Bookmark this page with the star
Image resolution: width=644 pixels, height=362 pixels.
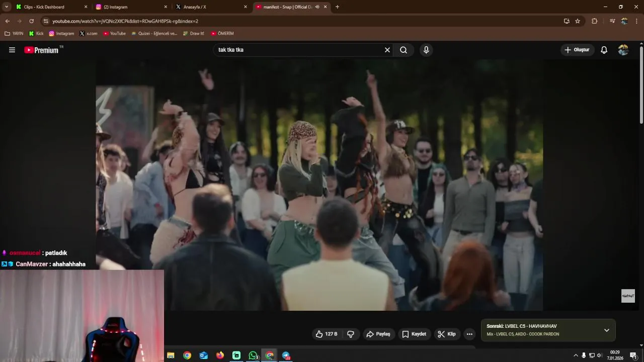(x=578, y=21)
